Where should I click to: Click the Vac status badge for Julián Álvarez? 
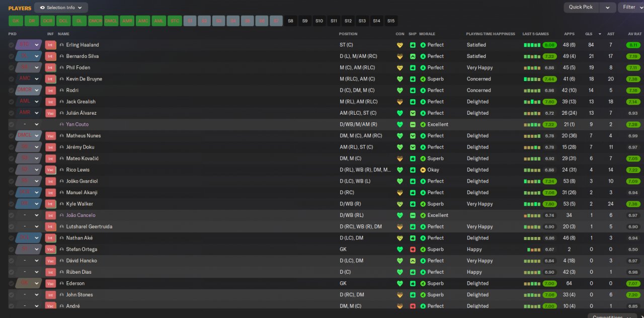50,113
